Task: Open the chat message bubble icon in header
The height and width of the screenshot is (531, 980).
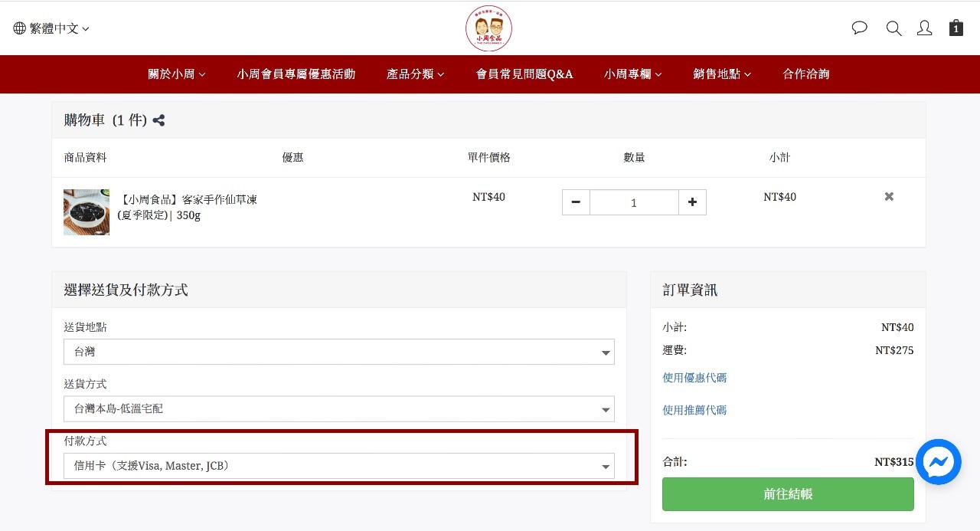Action: [x=860, y=28]
